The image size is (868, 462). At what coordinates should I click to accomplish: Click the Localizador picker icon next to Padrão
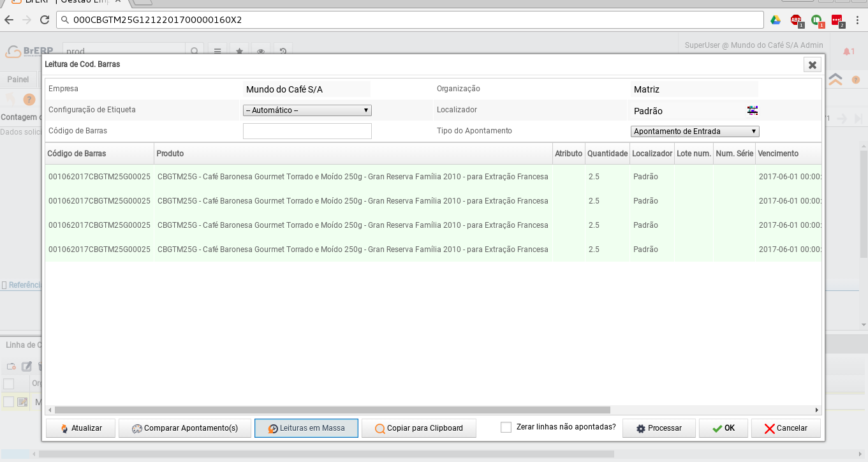tap(753, 110)
